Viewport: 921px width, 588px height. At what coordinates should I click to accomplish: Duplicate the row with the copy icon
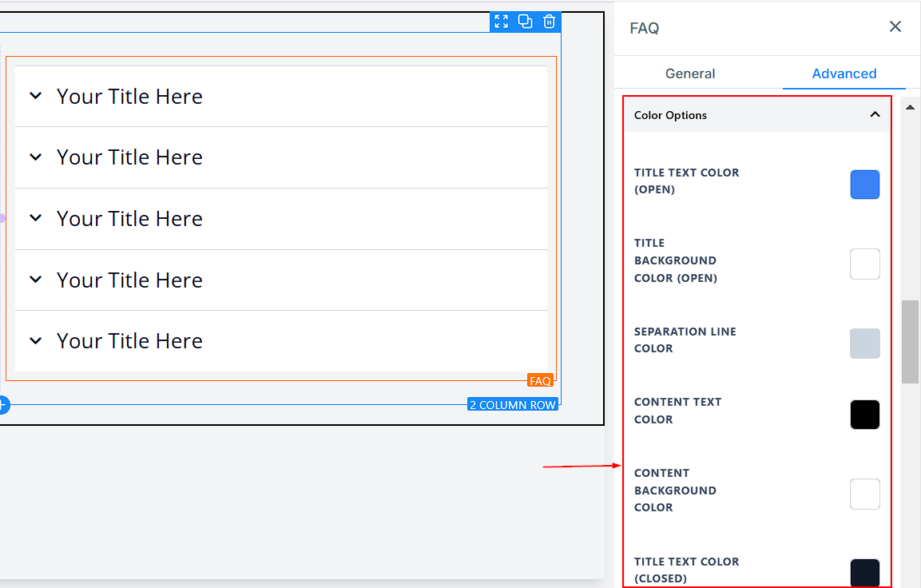(x=525, y=22)
